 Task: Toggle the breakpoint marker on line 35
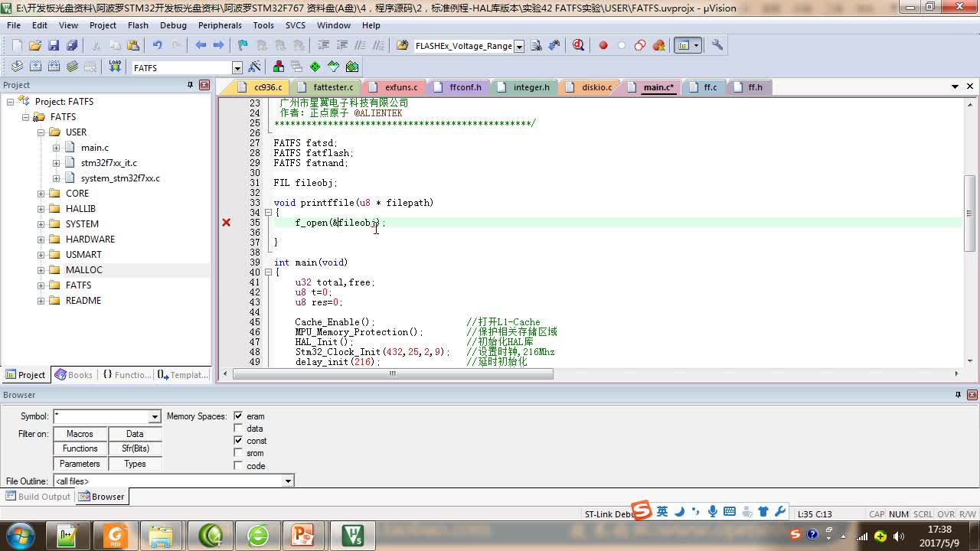[x=227, y=223]
